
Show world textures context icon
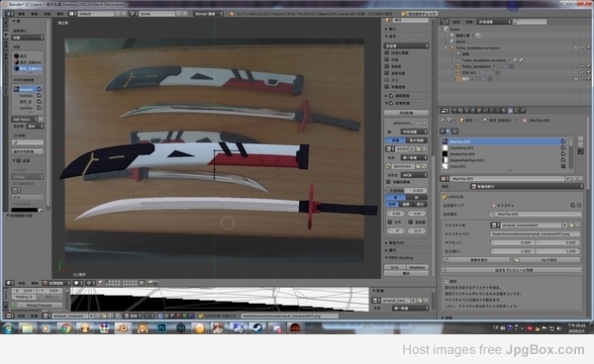coord(443,132)
